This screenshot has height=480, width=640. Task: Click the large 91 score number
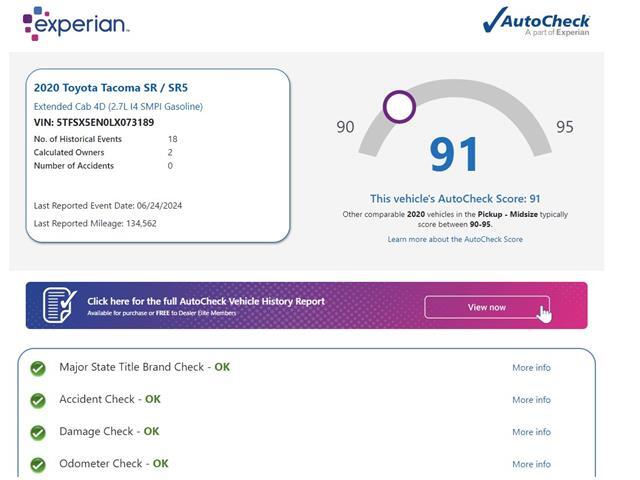click(454, 155)
